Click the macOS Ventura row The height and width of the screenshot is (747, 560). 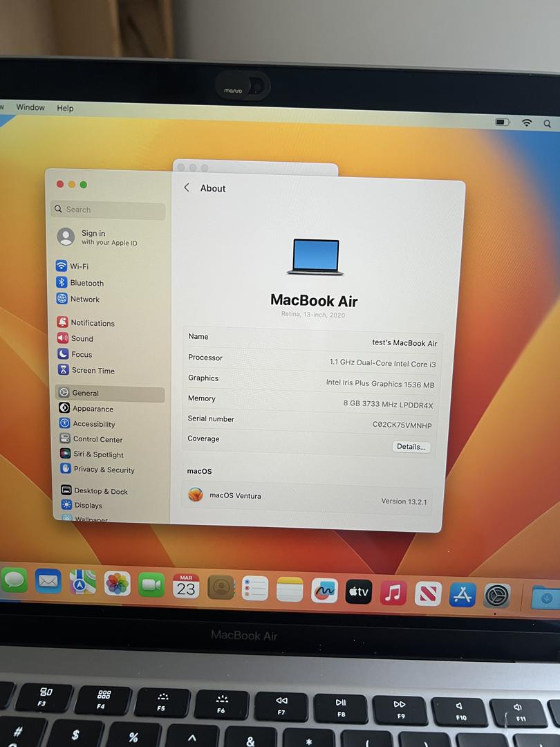307,498
